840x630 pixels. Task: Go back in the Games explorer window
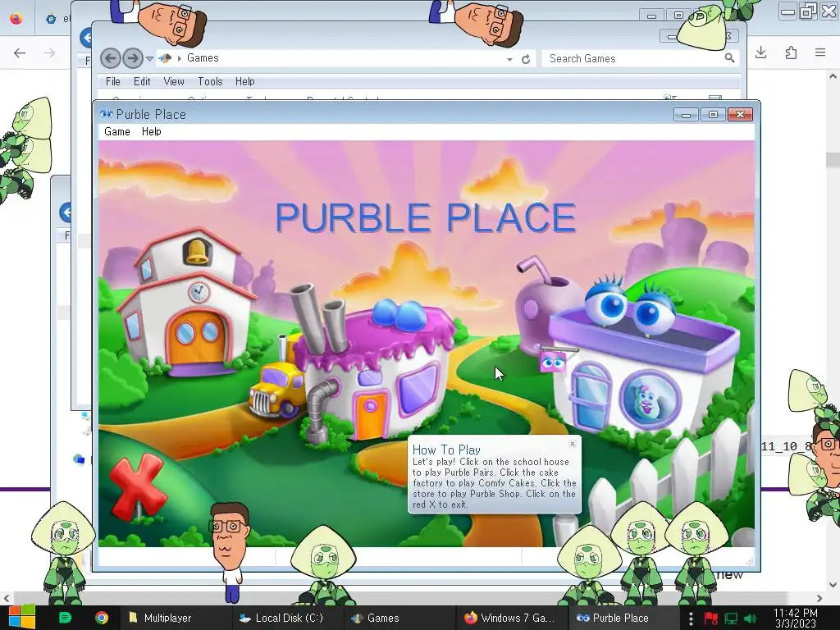click(x=111, y=58)
